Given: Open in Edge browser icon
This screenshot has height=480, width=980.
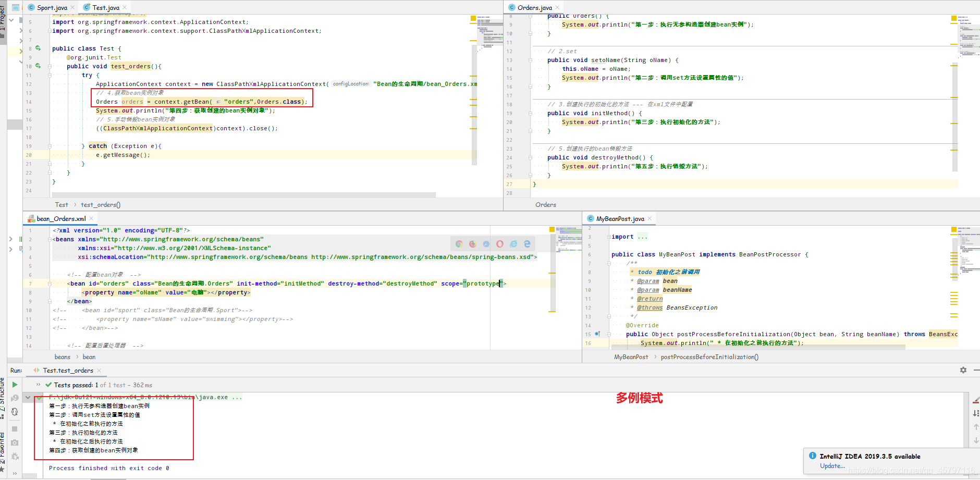Looking at the screenshot, I should (527, 244).
